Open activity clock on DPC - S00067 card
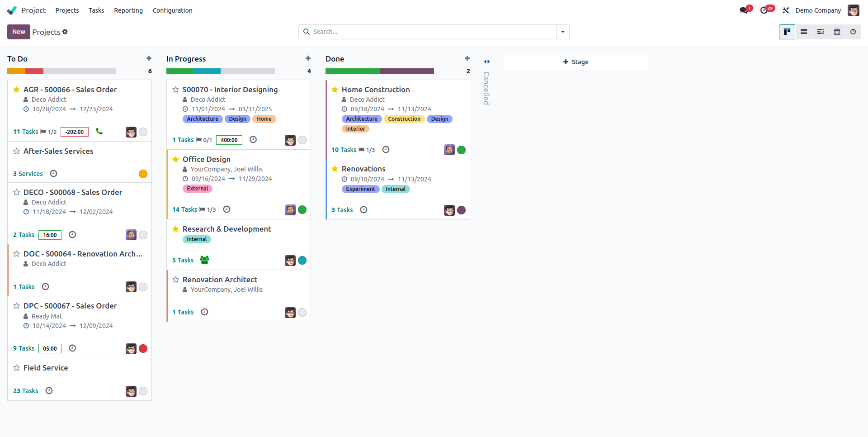This screenshot has height=437, width=868. (72, 348)
